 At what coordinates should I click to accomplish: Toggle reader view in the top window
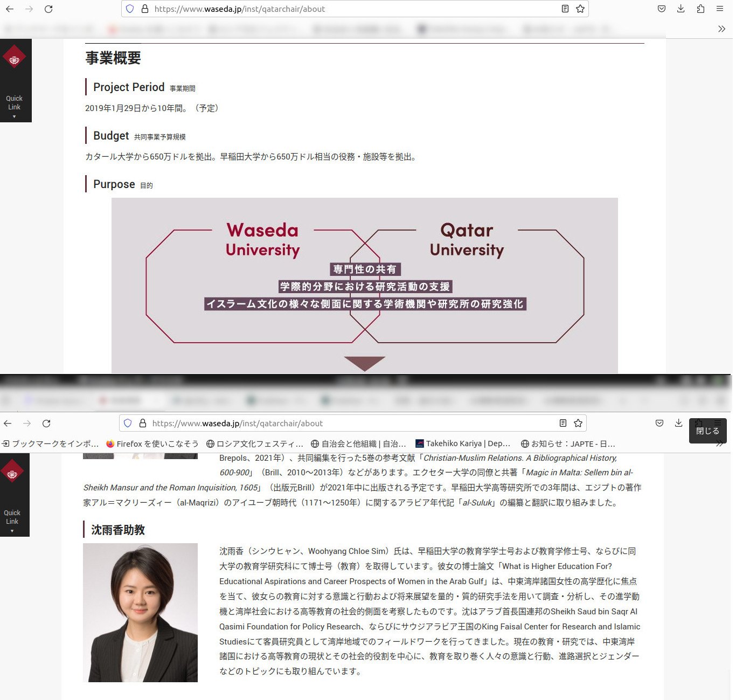(565, 9)
